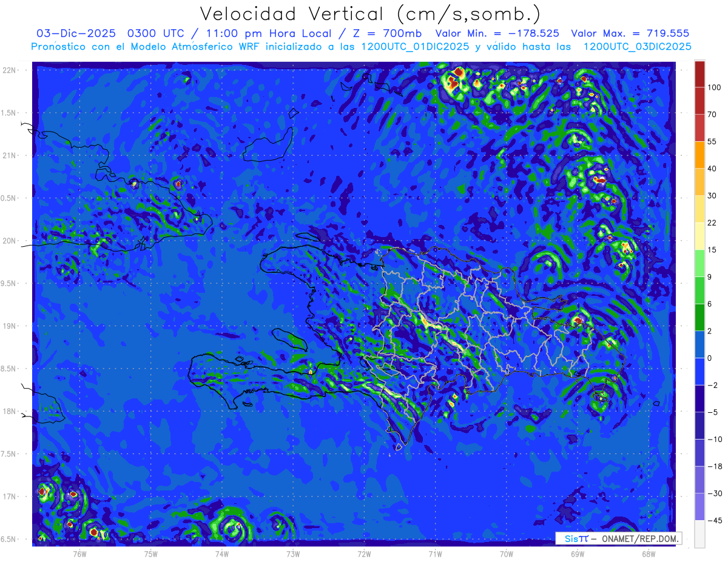The width and height of the screenshot is (728, 562).
Task: Click the "22N" latitude label
Action: pyautogui.click(x=9, y=70)
